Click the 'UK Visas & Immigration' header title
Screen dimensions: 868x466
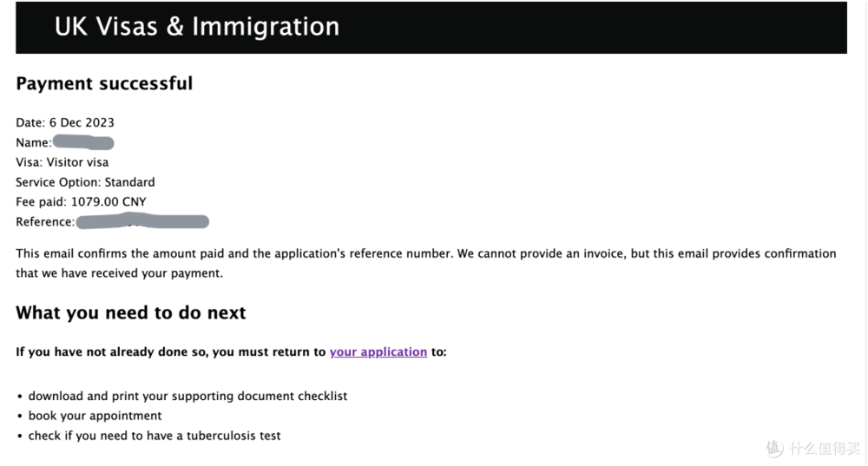pyautogui.click(x=197, y=27)
